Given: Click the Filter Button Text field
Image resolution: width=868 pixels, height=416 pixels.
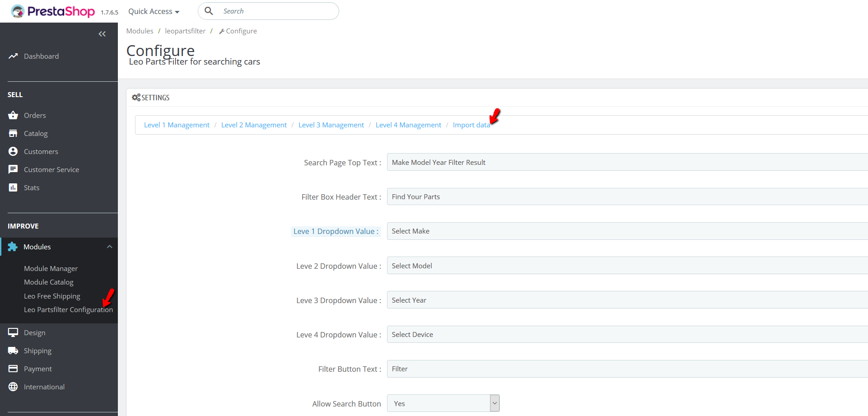Looking at the screenshot, I should pos(627,369).
